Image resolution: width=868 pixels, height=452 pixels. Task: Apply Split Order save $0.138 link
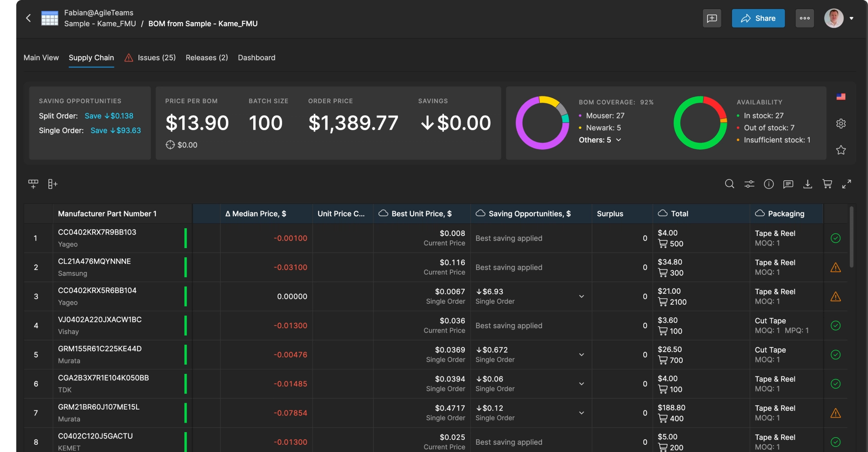109,116
